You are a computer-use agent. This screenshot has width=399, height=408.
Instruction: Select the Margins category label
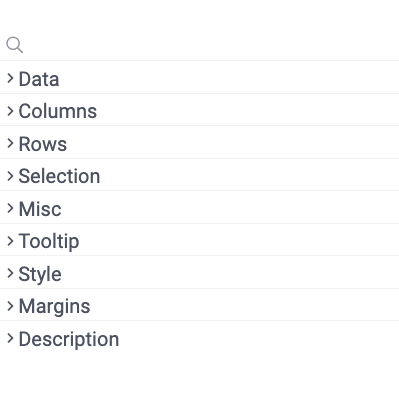click(x=54, y=307)
